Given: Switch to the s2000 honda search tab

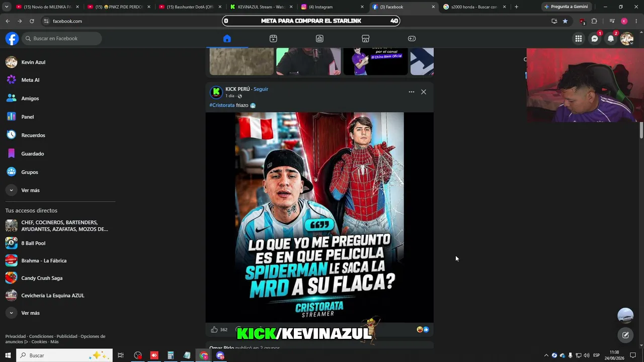Looking at the screenshot, I should tap(475, 7).
